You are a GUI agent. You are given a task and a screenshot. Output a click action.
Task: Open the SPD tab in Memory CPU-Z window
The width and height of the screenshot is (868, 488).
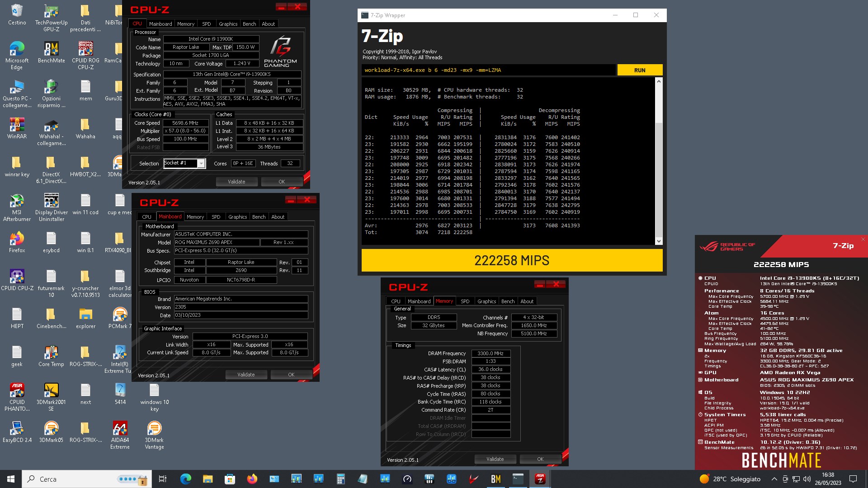[x=465, y=301]
